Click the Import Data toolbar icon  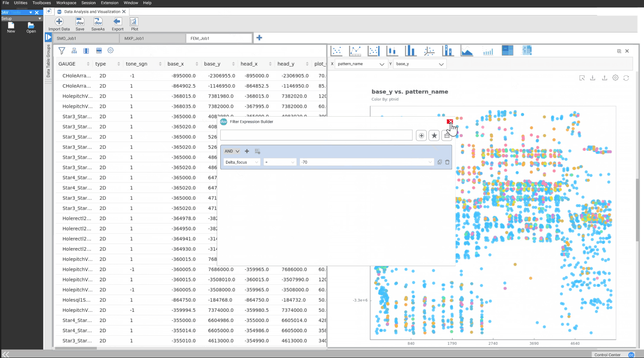coord(59,21)
